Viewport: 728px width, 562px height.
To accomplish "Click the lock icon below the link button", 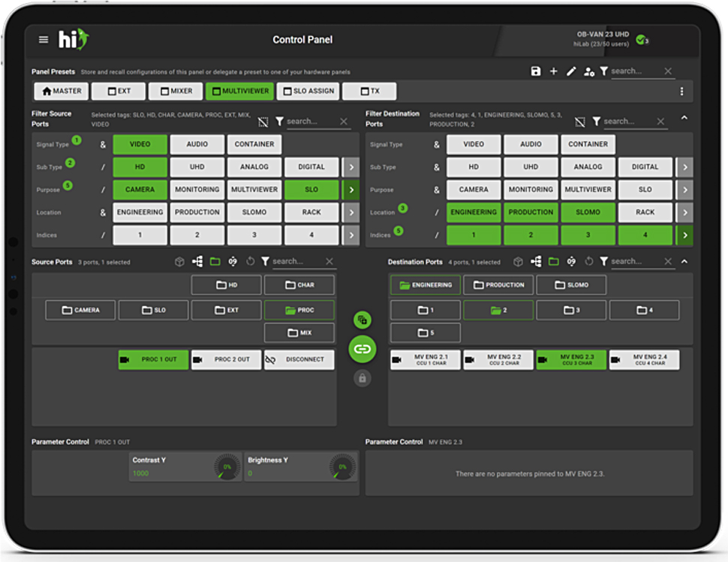I will [362, 378].
